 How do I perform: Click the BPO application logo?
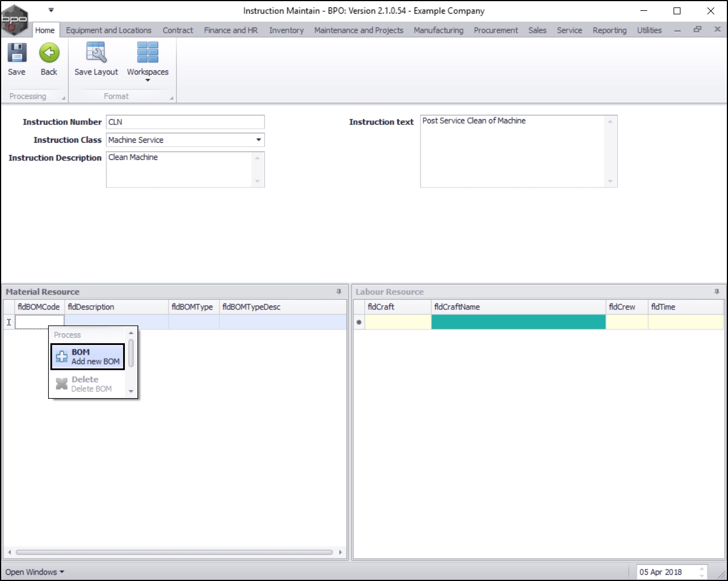click(x=14, y=19)
